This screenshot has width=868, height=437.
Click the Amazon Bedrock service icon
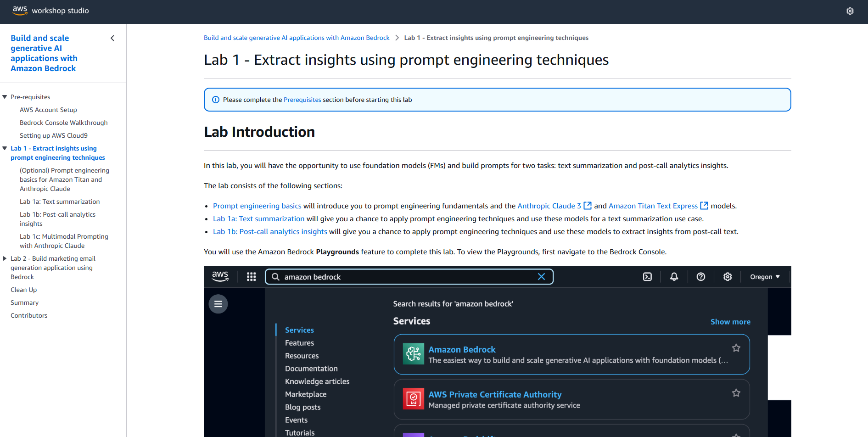click(x=413, y=354)
